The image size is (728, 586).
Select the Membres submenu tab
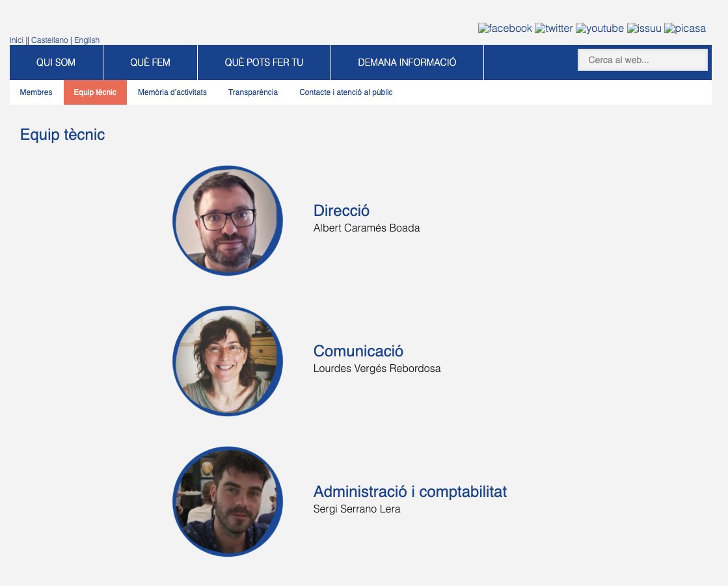pos(36,92)
